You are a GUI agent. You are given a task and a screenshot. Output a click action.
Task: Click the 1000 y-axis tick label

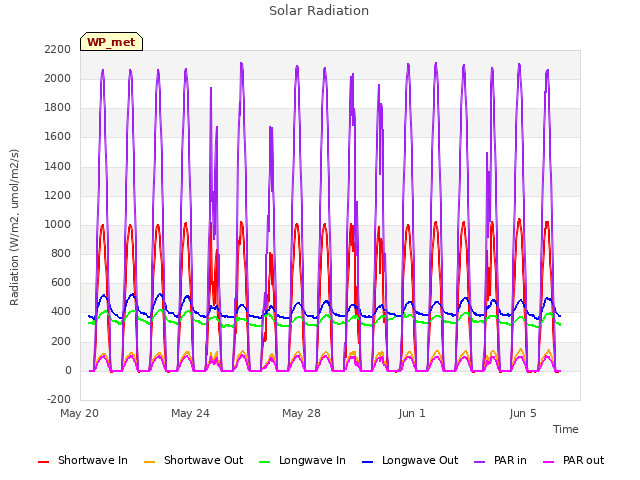58,224
